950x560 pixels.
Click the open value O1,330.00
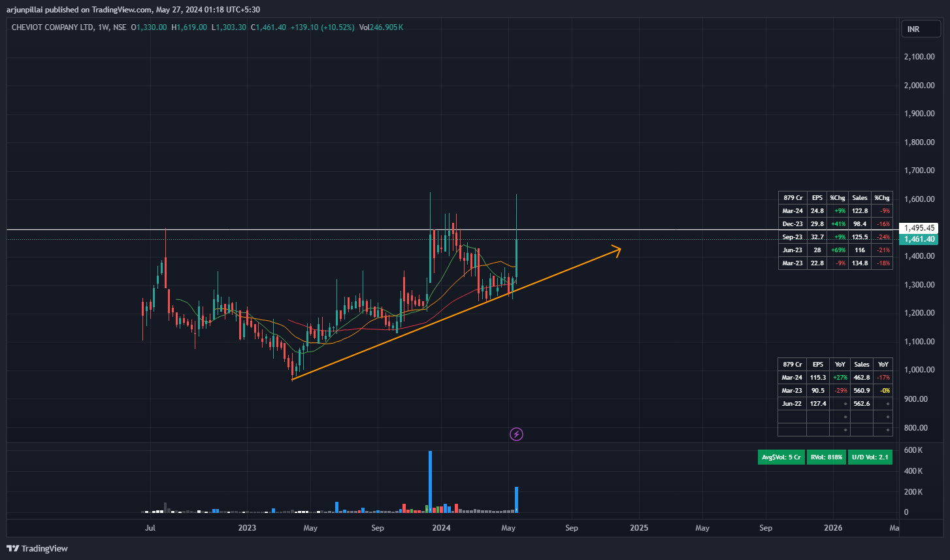click(x=149, y=27)
